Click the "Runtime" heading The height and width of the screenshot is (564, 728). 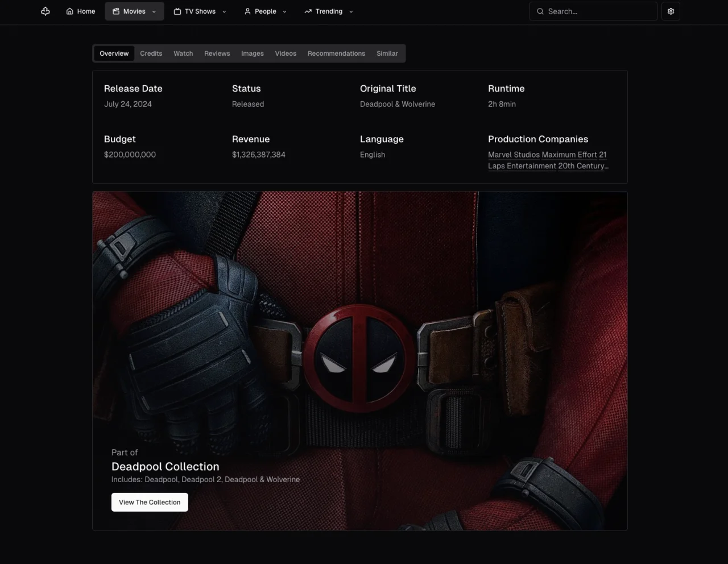pos(506,89)
